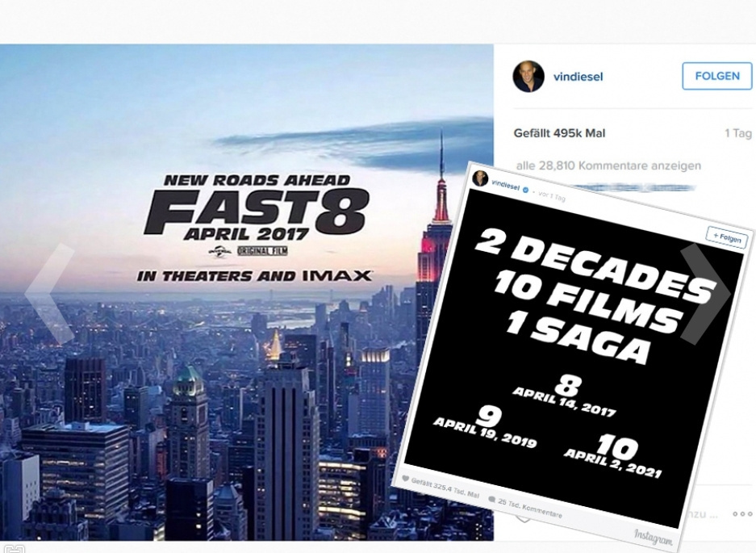Click the FOLGEN follow button
Viewport: 756px width, 553px height.
[717, 76]
